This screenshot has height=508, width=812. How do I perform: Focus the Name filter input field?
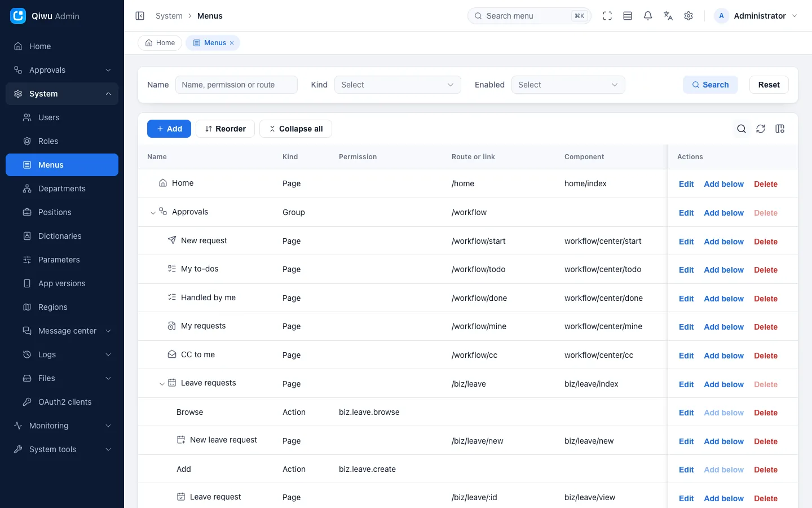point(236,85)
